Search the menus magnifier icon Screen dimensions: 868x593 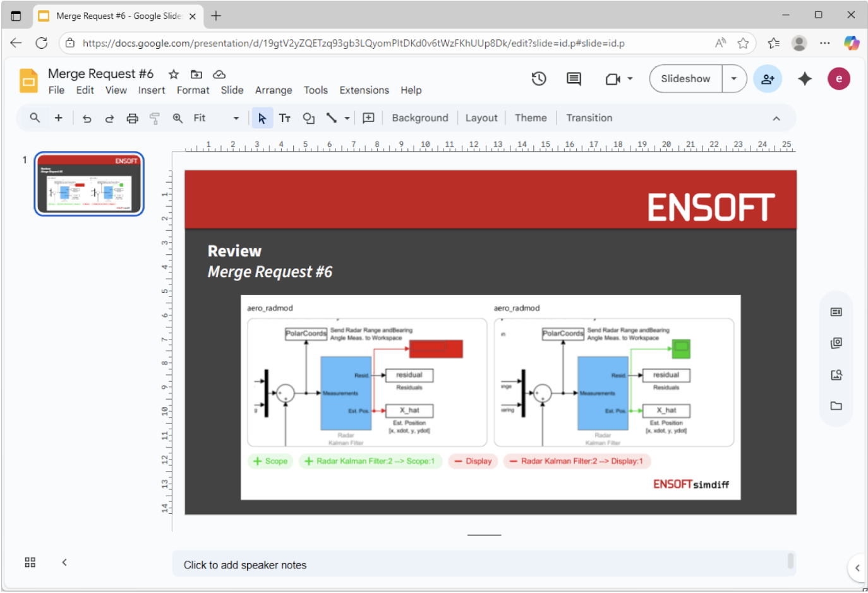tap(35, 118)
